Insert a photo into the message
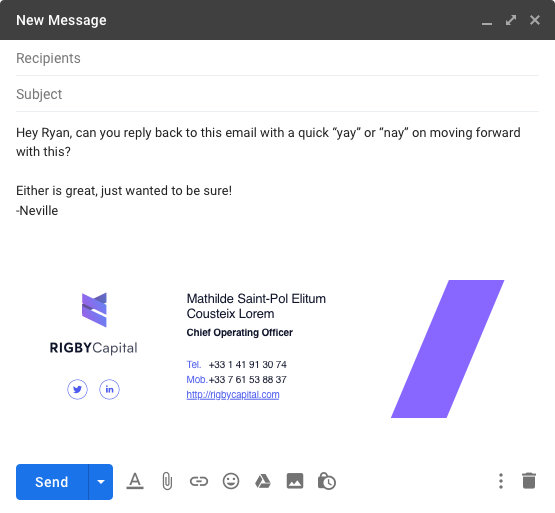The image size is (555, 513). tap(295, 481)
